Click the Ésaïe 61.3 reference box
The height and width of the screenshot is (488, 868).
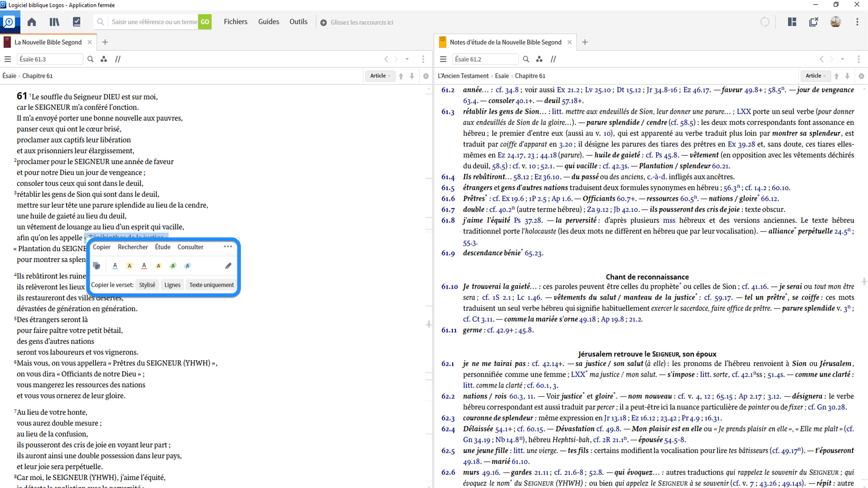[x=50, y=59]
